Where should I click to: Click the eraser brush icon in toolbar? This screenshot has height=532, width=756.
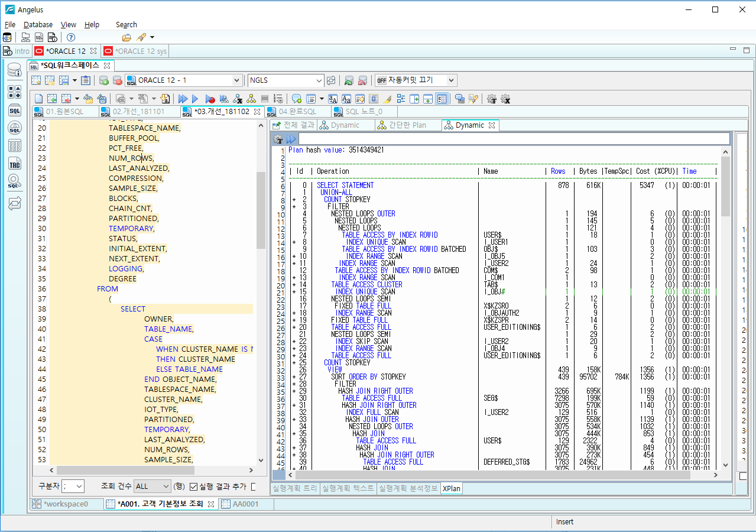coord(387,99)
